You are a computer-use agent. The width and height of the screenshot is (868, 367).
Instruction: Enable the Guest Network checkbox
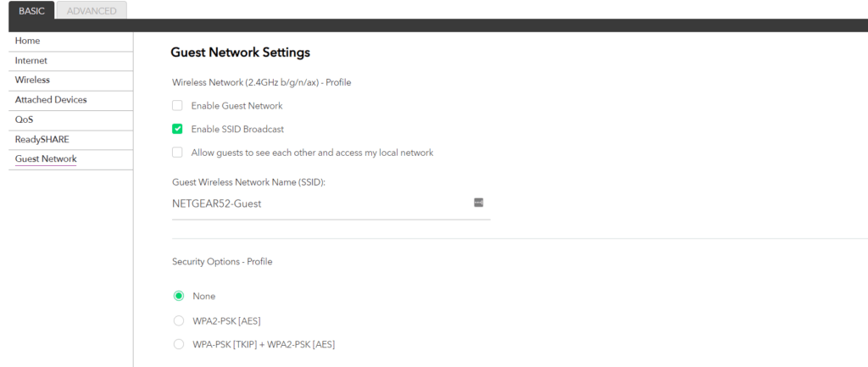[x=177, y=106]
